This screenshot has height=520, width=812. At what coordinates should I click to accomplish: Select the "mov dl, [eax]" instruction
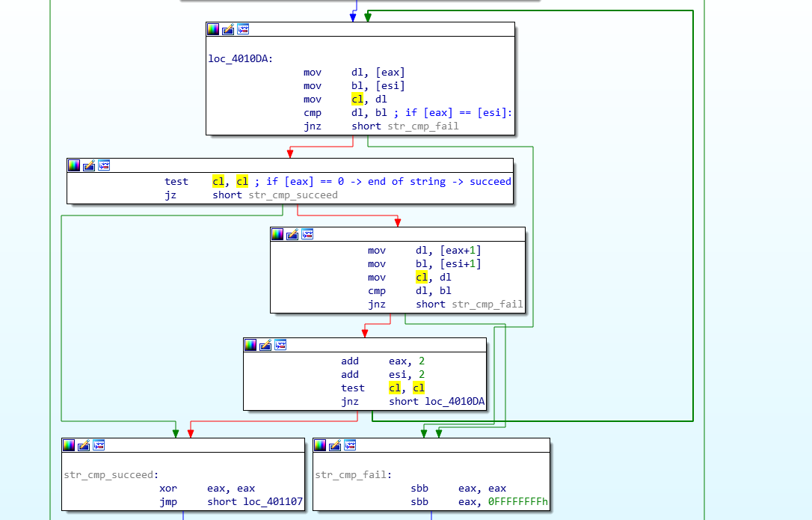(354, 72)
